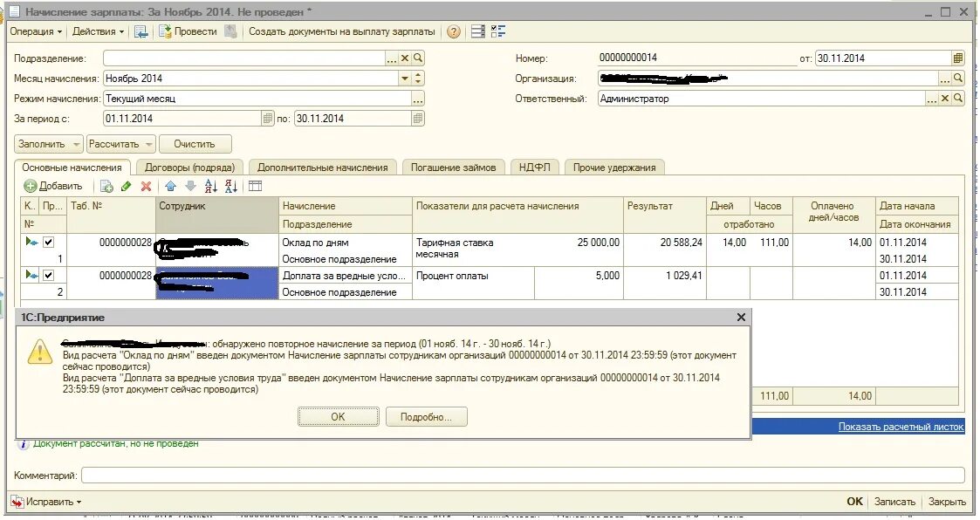Expand the Рассчитать dropdown button
980x520 pixels.
[148, 144]
